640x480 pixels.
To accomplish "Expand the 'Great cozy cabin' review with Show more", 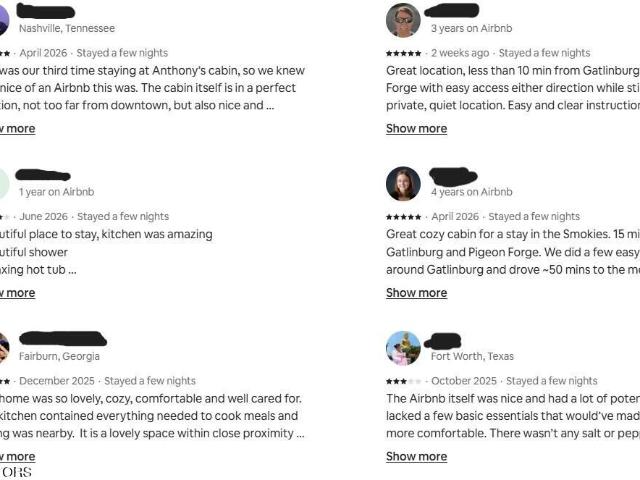I will pyautogui.click(x=416, y=293).
